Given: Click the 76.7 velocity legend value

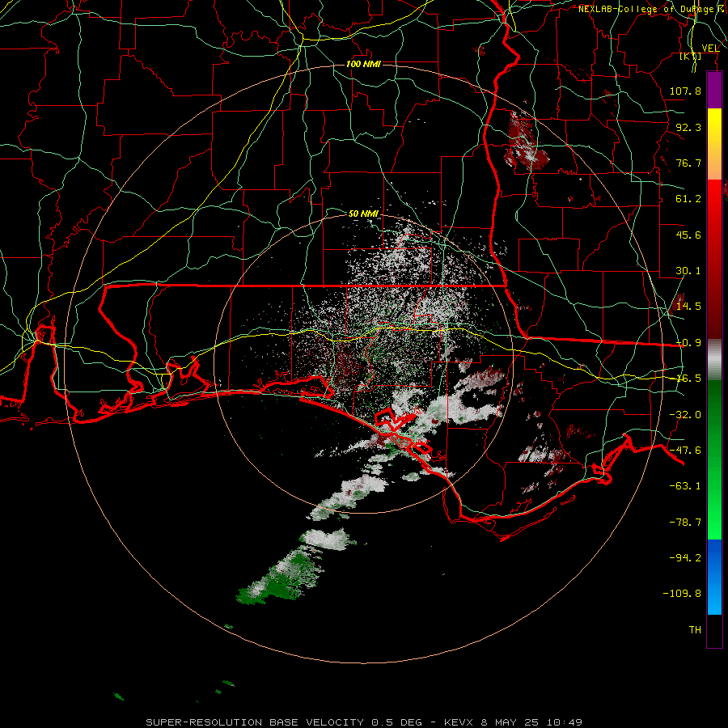Looking at the screenshot, I should coord(688,163).
